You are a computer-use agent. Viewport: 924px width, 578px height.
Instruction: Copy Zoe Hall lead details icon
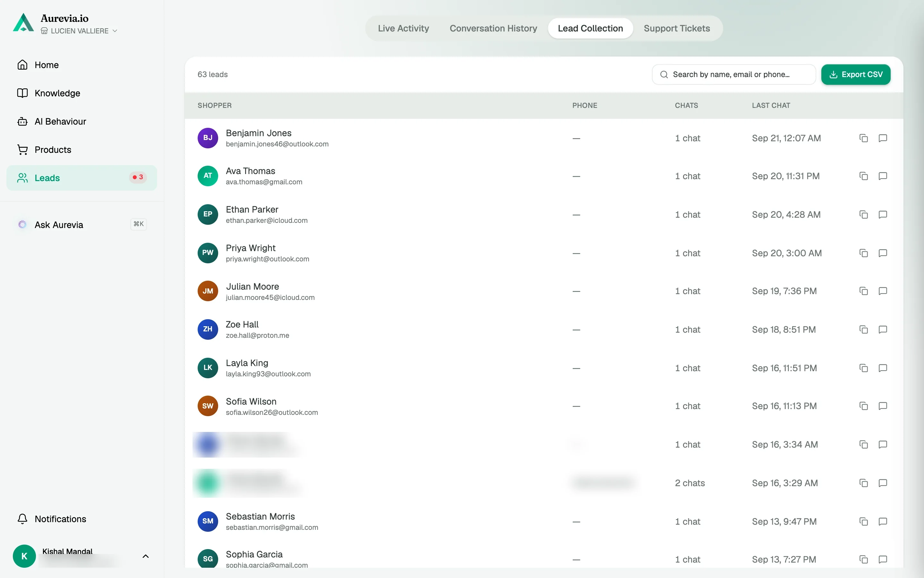coord(863,329)
